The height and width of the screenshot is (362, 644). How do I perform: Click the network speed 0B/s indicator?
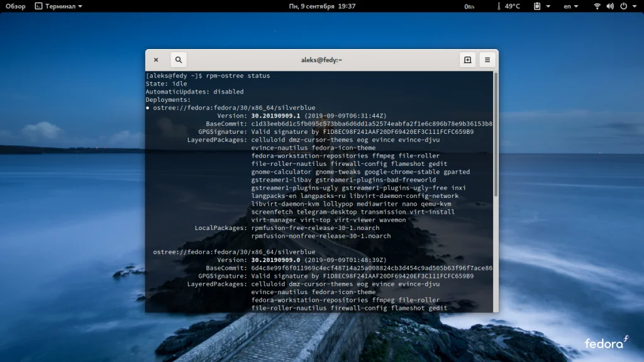point(469,6)
